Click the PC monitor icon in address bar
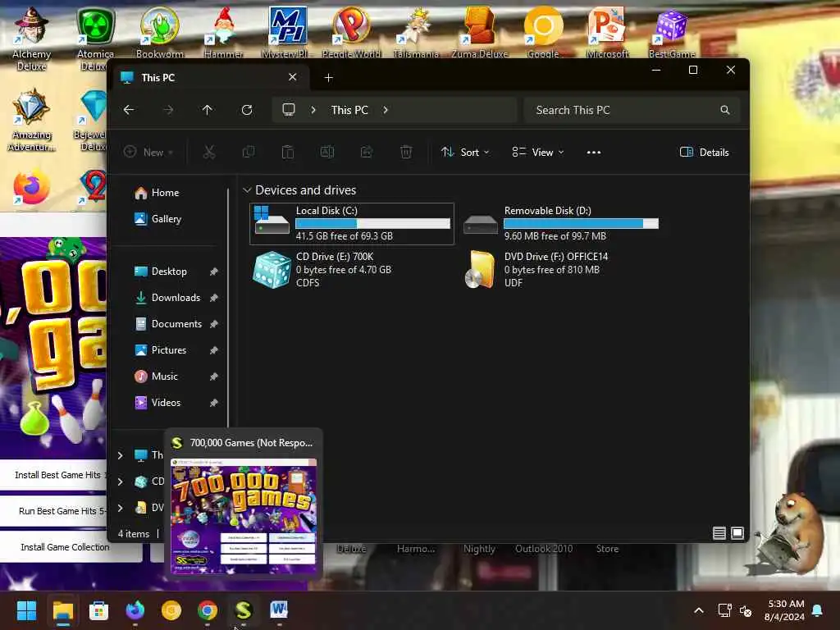840x630 pixels. click(289, 110)
